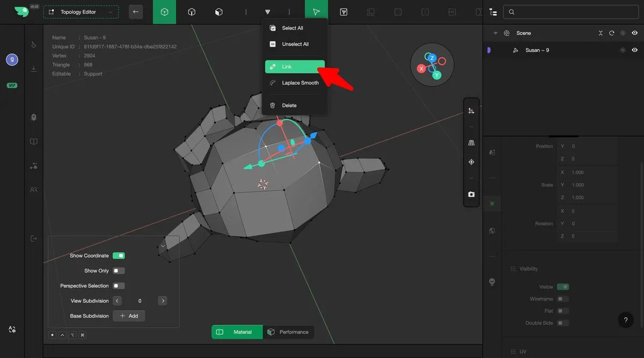The image size is (644, 358).
Task: Click the back arrow button in toolbar
Action: click(x=136, y=12)
